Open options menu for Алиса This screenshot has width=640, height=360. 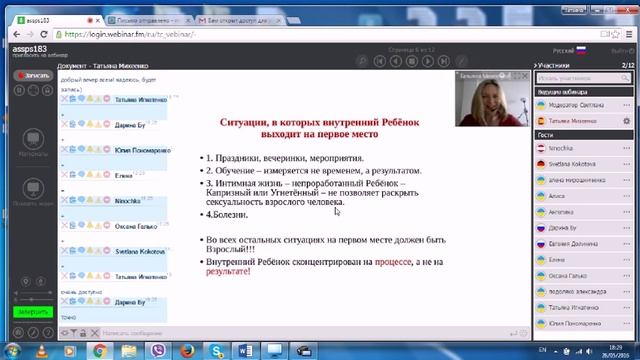(627, 196)
